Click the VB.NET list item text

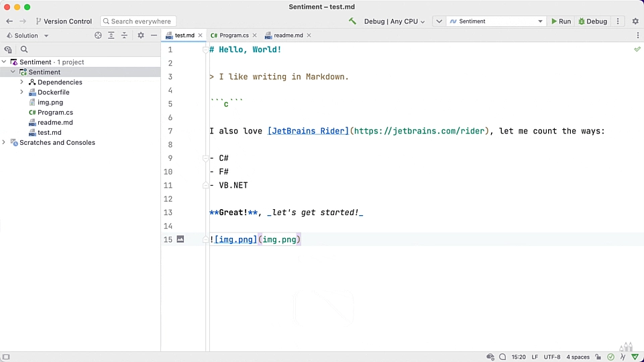(233, 185)
